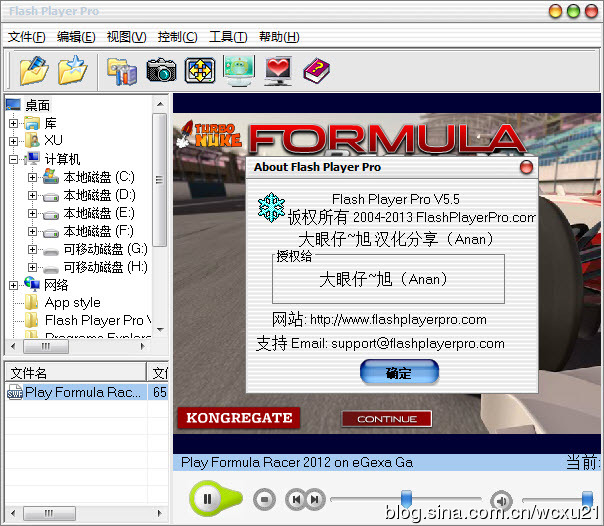604x526 pixels.
Task: Click the favorites folder with star icon
Action: (73, 70)
